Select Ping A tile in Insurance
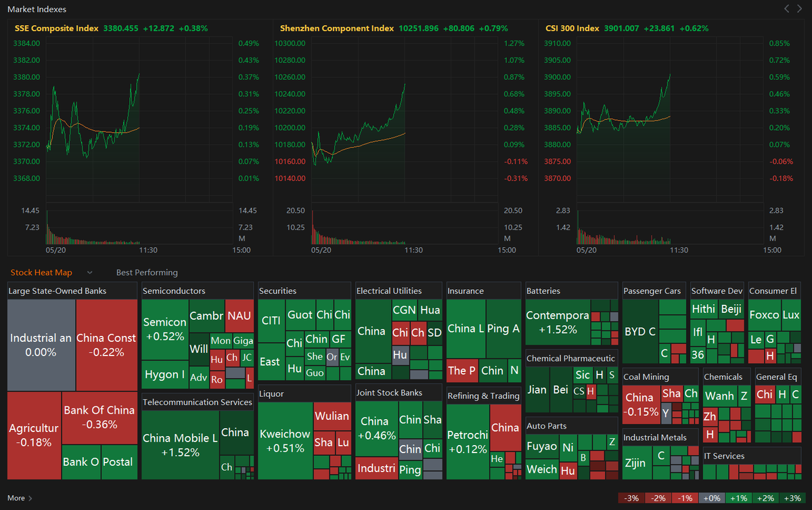The width and height of the screenshot is (812, 510). tap(503, 328)
